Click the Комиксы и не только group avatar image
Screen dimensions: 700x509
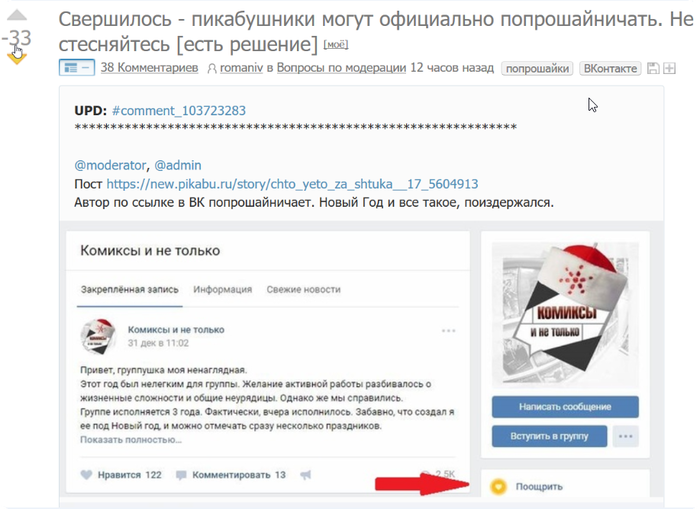(565, 314)
